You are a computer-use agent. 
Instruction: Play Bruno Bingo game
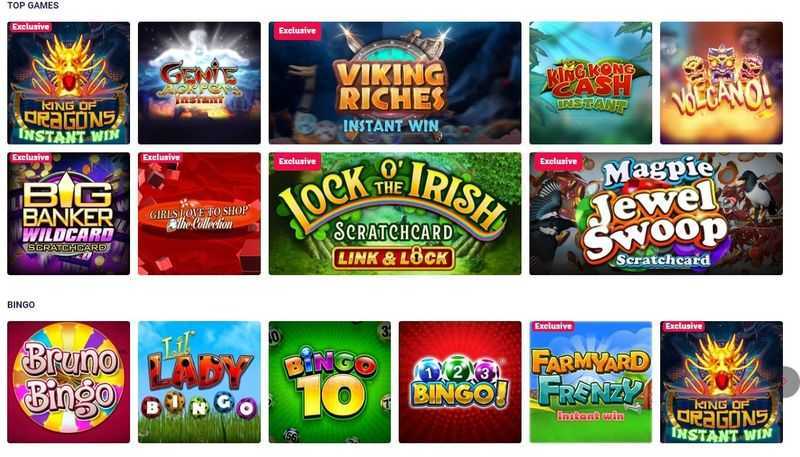tap(68, 382)
